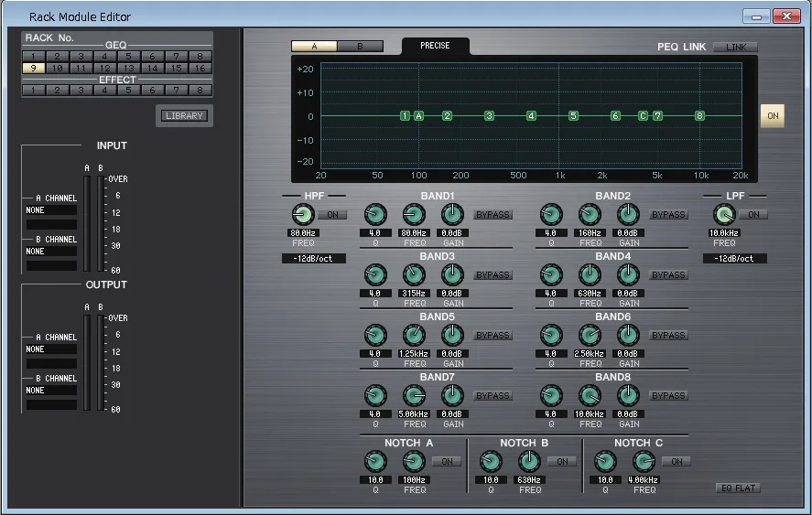Bypass BAND1
Image resolution: width=812 pixels, height=515 pixels.
tap(493, 214)
